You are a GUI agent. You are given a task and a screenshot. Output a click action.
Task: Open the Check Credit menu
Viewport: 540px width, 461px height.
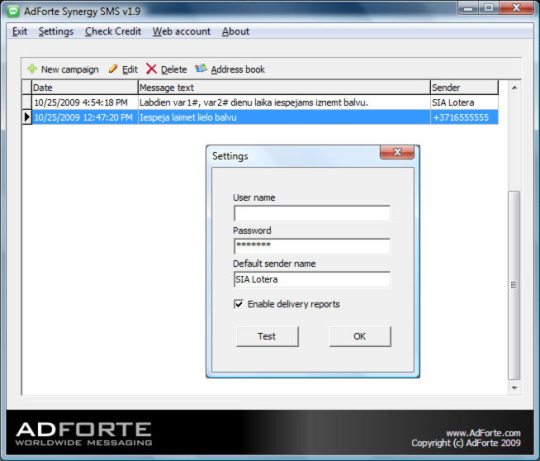point(113,31)
